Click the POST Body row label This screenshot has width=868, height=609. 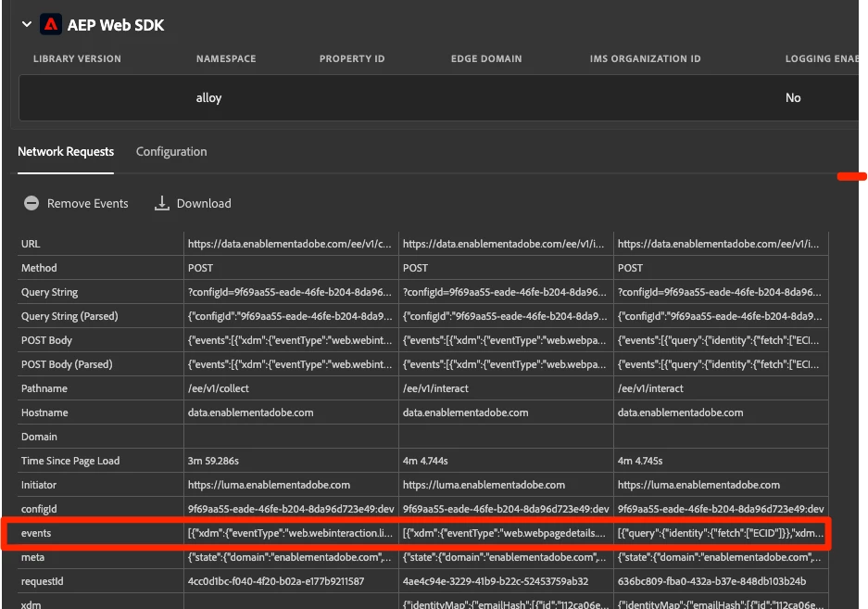[46, 340]
